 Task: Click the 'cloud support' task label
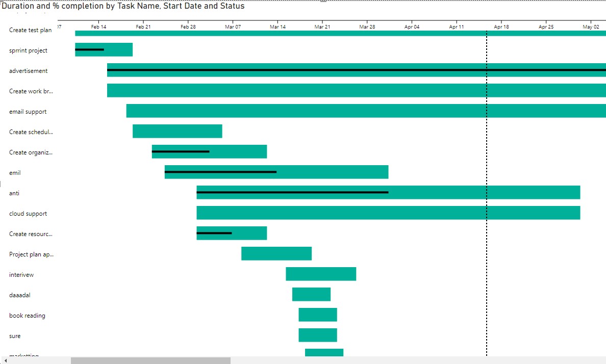pos(28,214)
